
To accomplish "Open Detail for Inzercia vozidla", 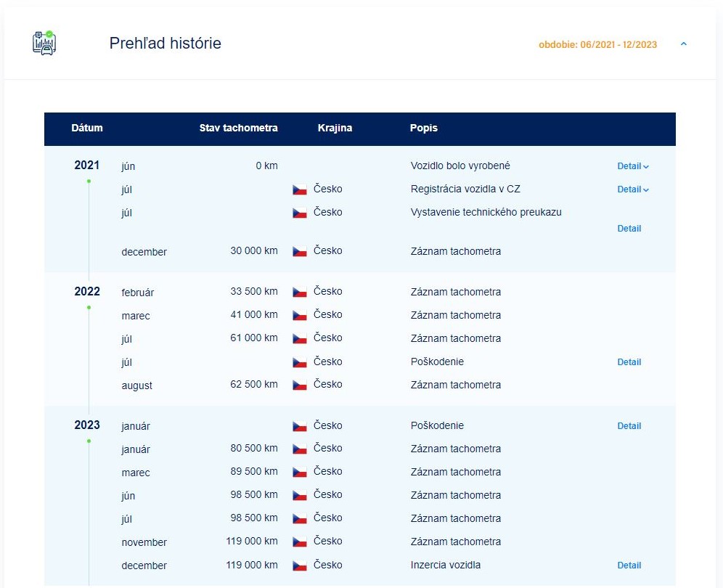I will pyautogui.click(x=629, y=565).
